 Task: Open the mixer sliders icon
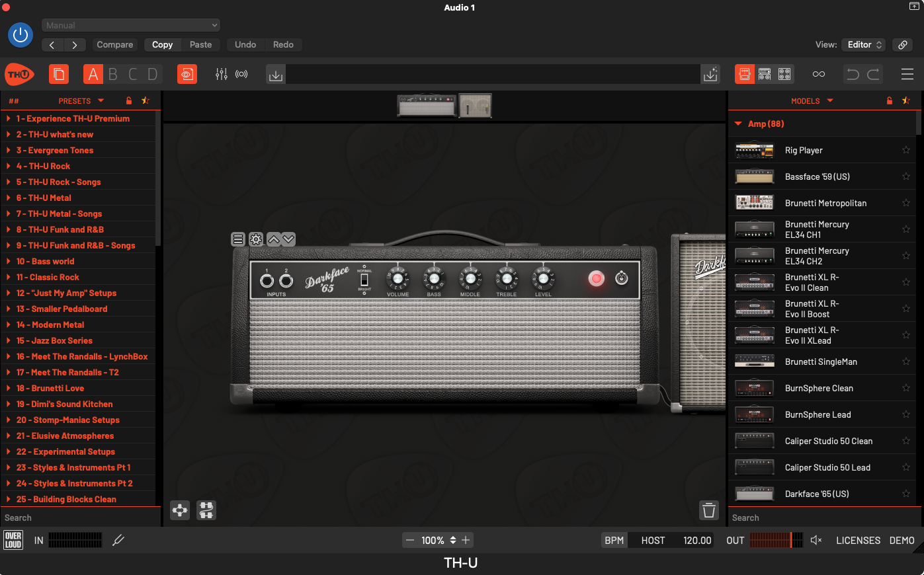point(222,74)
